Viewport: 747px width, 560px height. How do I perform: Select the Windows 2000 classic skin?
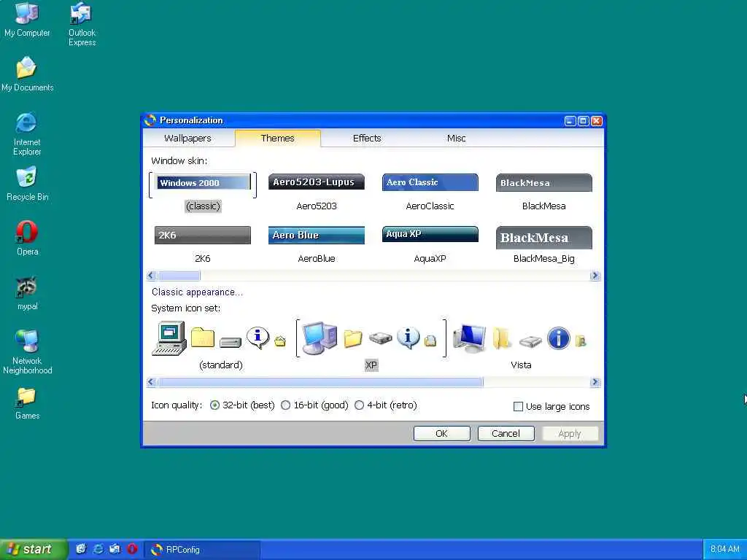pos(203,183)
